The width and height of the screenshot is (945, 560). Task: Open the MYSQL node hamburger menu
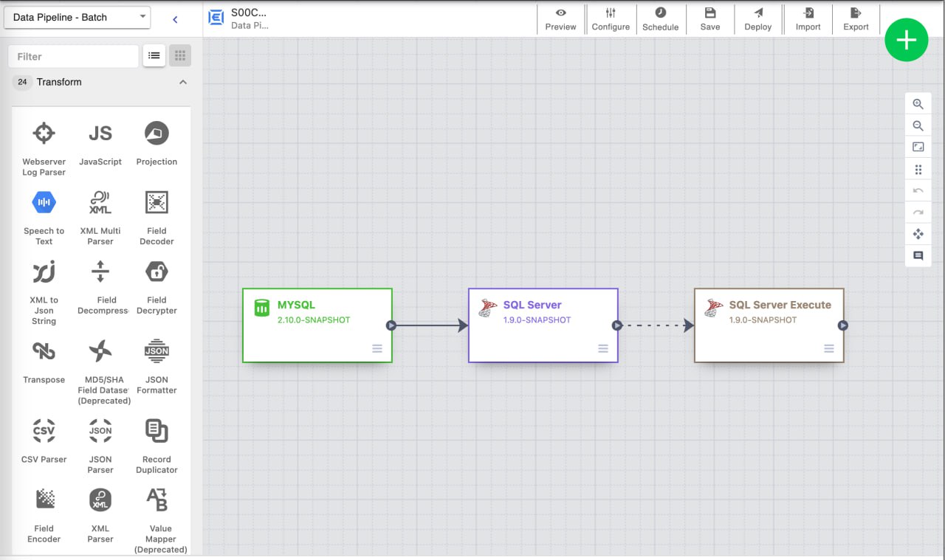tap(377, 348)
